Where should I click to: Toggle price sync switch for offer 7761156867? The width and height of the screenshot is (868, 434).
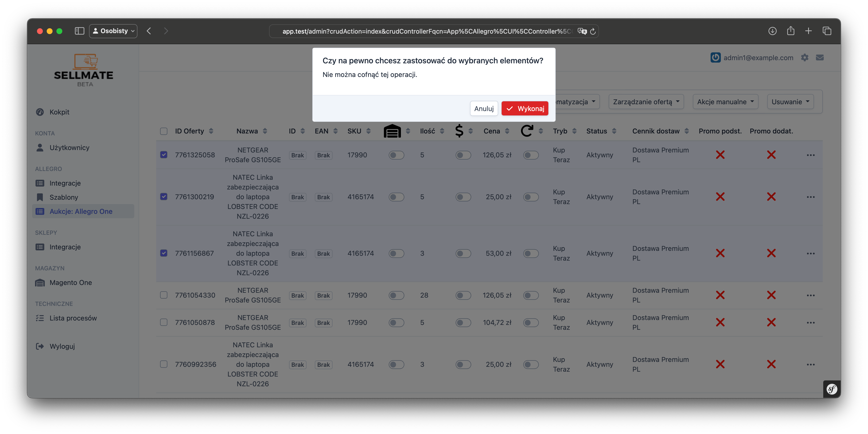463,254
